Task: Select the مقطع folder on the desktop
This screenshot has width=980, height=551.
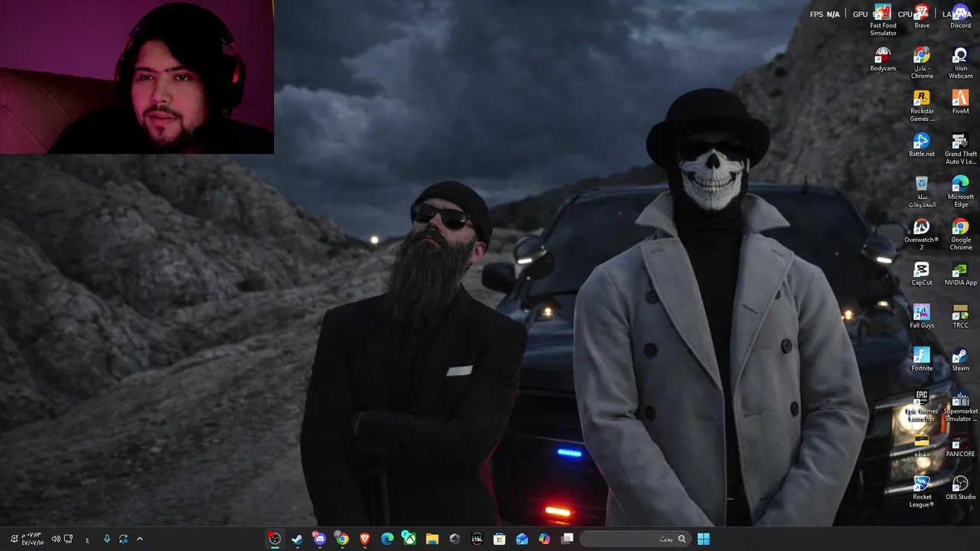Action: coord(922,445)
